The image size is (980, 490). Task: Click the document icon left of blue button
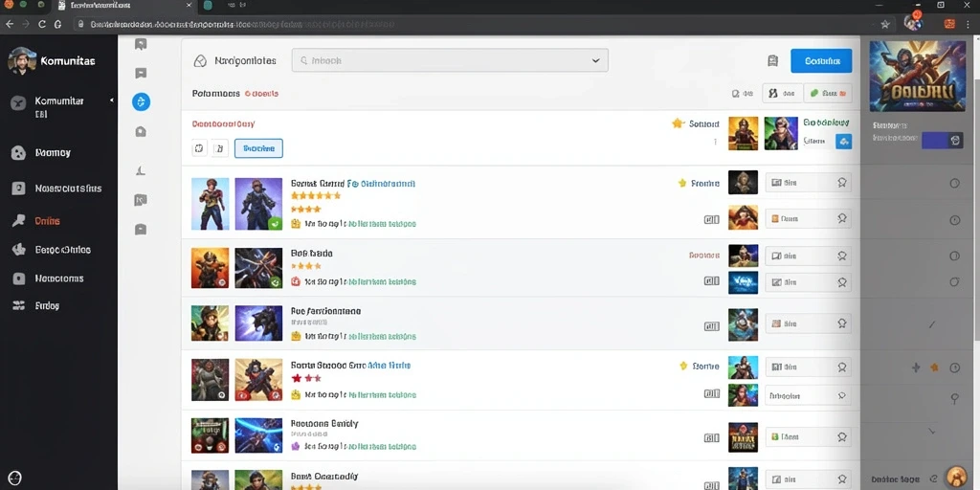point(772,60)
